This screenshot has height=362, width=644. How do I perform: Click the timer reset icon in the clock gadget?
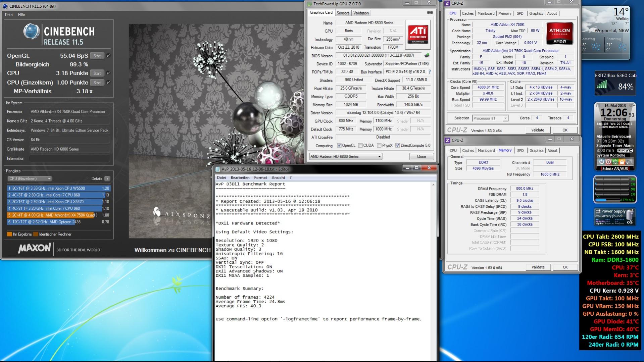pyautogui.click(x=631, y=151)
